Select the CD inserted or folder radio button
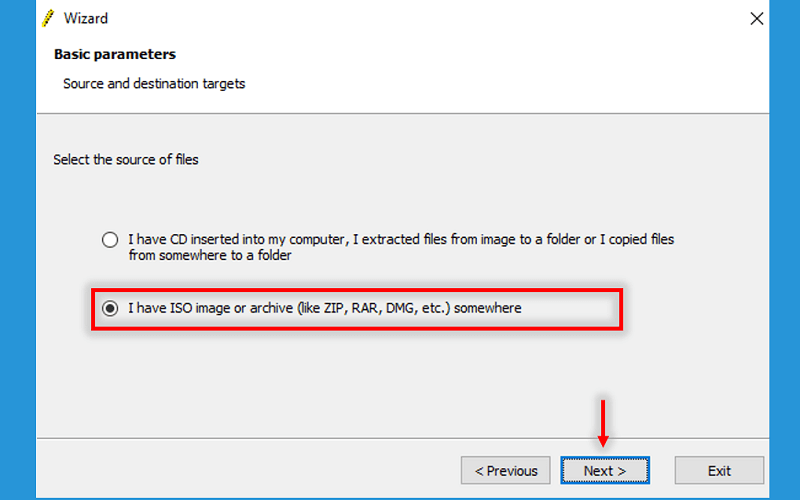 [x=110, y=240]
